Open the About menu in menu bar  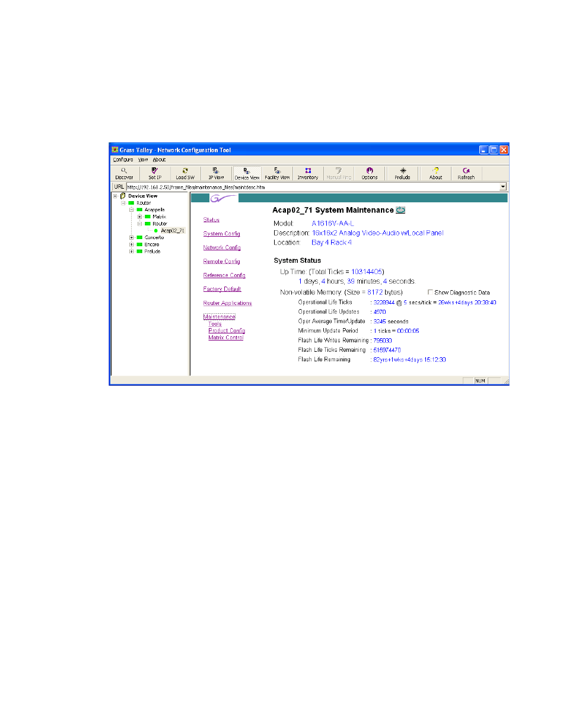(x=160, y=160)
